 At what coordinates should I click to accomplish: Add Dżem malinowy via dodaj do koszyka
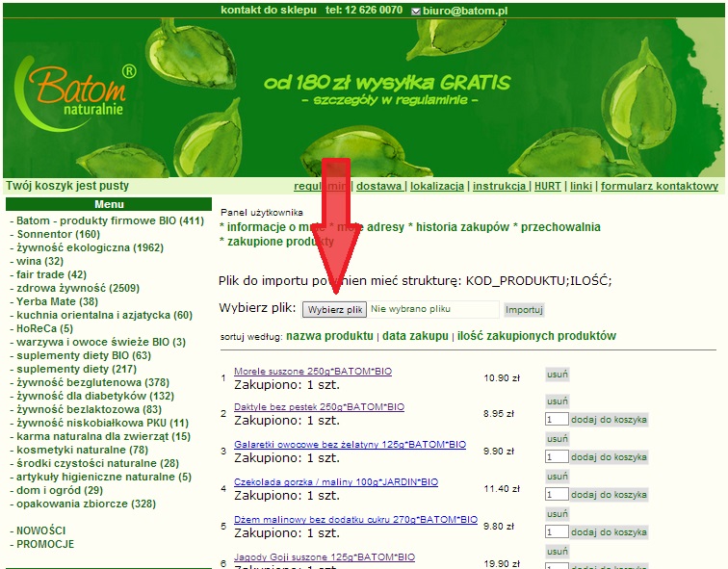tap(609, 532)
